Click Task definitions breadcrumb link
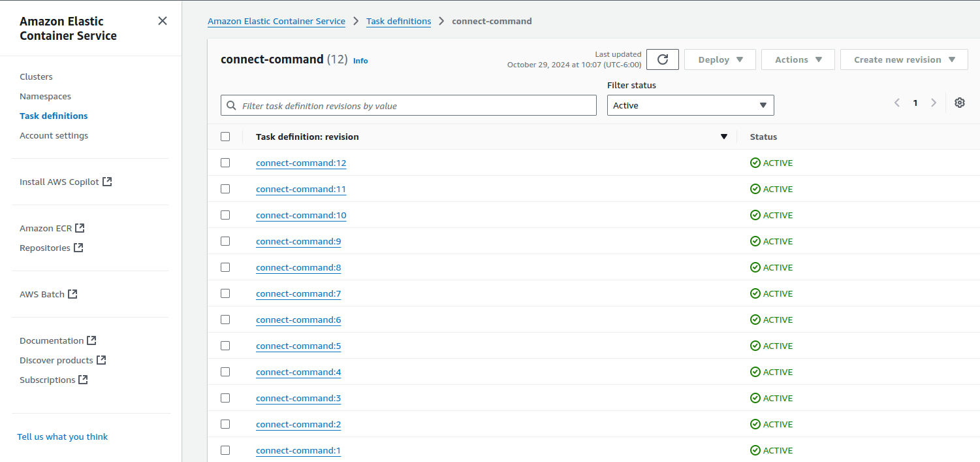 [398, 21]
